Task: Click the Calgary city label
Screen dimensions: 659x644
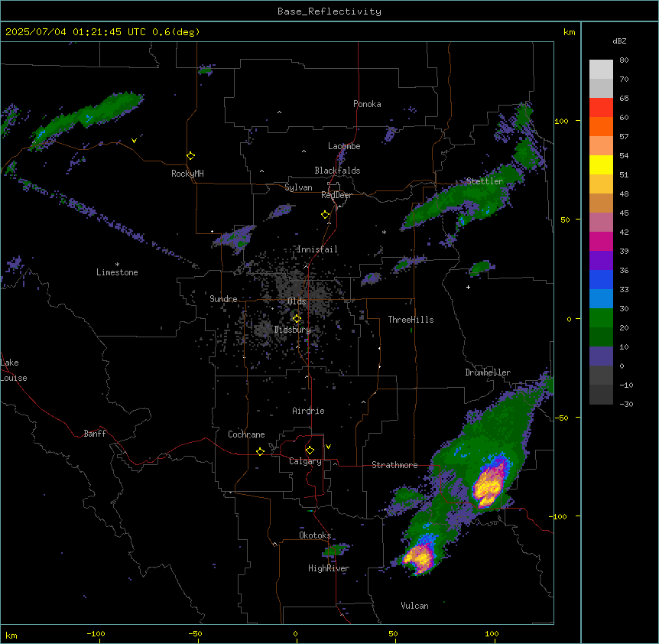Action: [x=305, y=461]
